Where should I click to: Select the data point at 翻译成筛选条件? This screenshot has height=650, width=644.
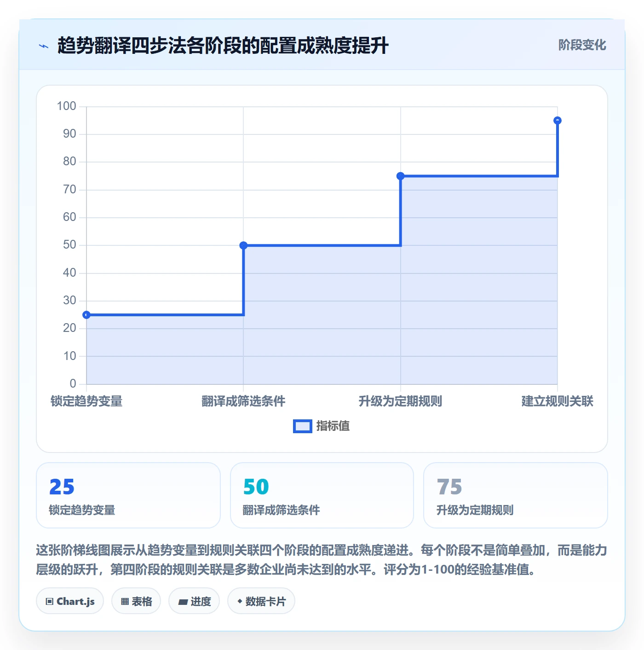pyautogui.click(x=243, y=245)
